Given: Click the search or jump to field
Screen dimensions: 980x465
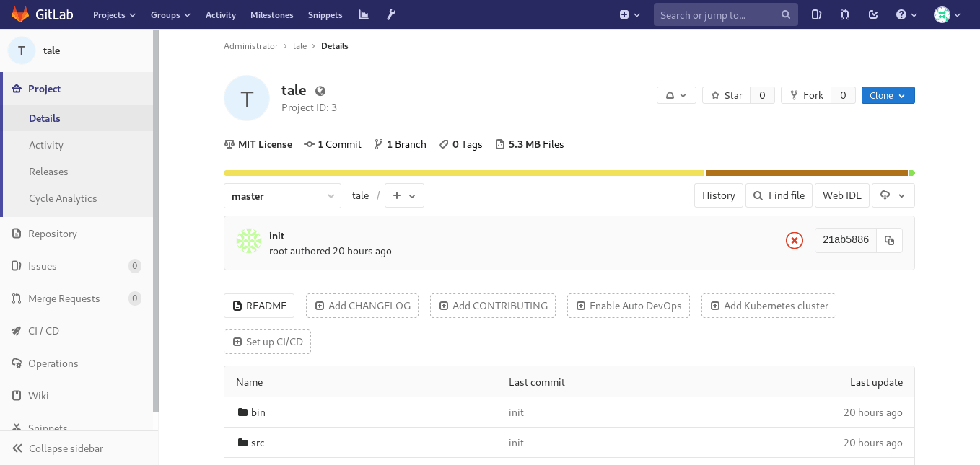Looking at the screenshot, I should click(718, 14).
